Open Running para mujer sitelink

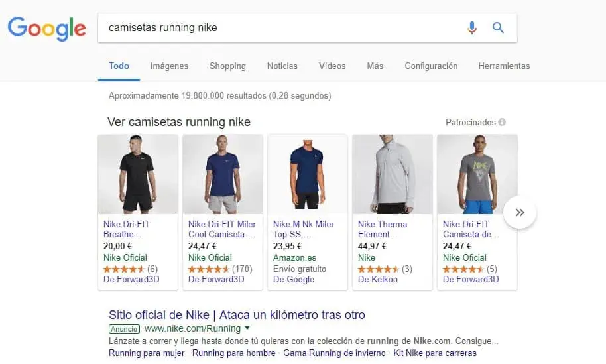[x=147, y=353]
